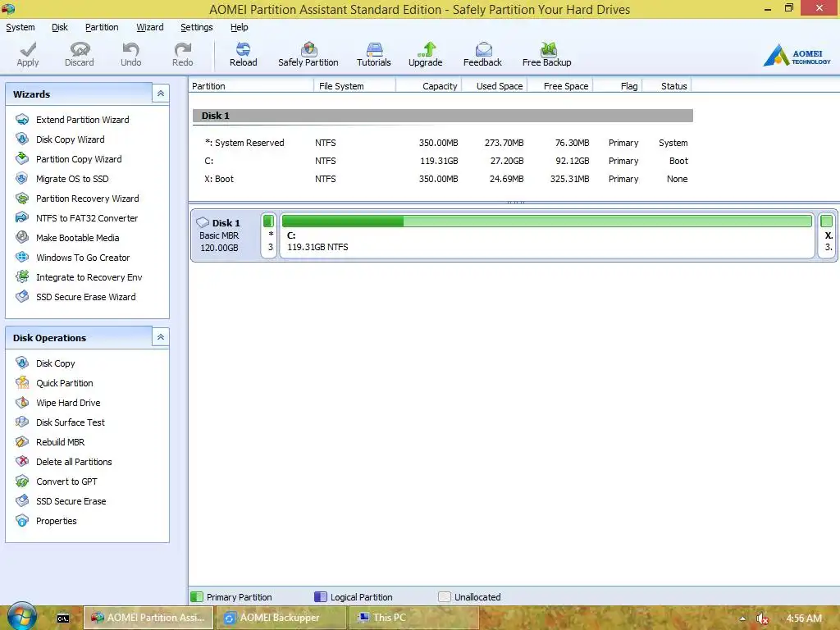This screenshot has height=630, width=840.
Task: Sort by Free Space column header
Action: tap(560, 86)
